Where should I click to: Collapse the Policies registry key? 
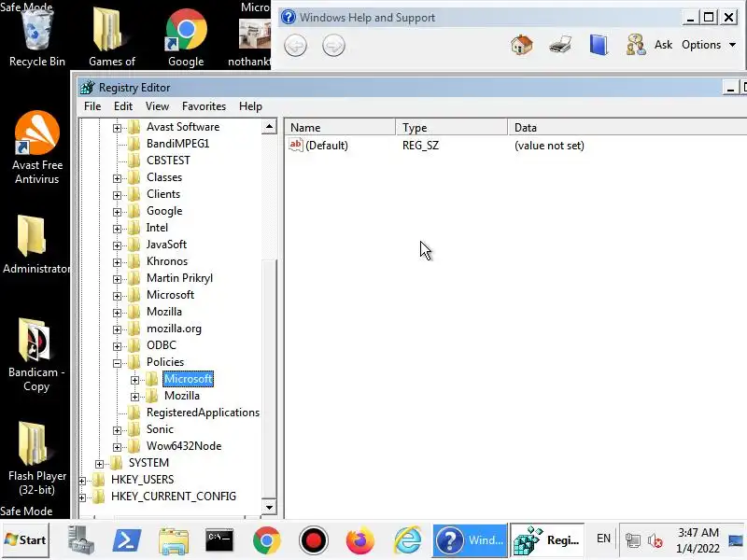118,363
